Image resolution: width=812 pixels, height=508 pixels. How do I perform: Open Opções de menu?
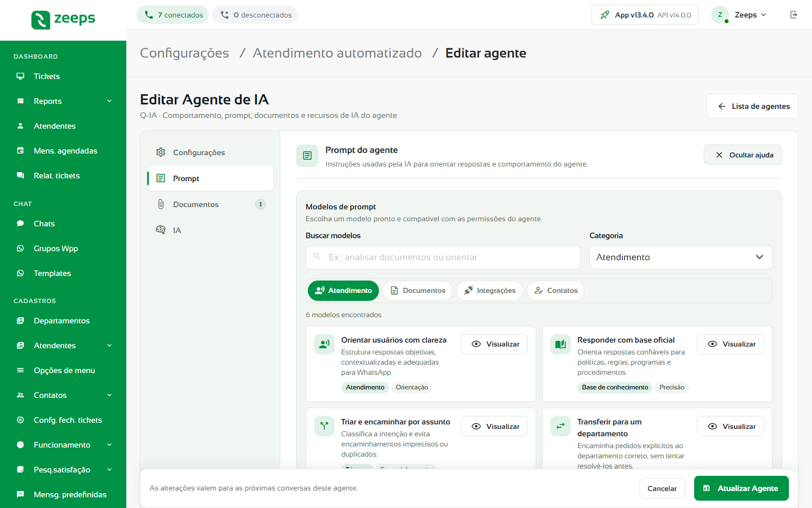tap(63, 370)
